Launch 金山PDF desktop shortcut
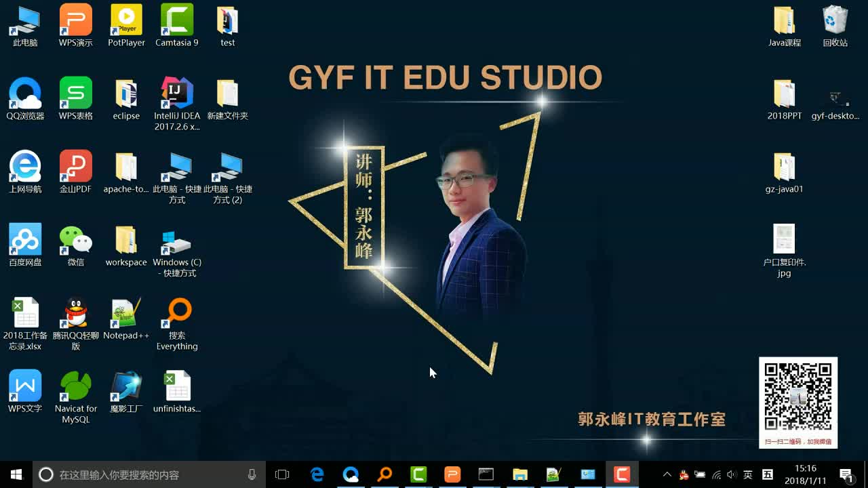868x488 pixels. coord(76,172)
